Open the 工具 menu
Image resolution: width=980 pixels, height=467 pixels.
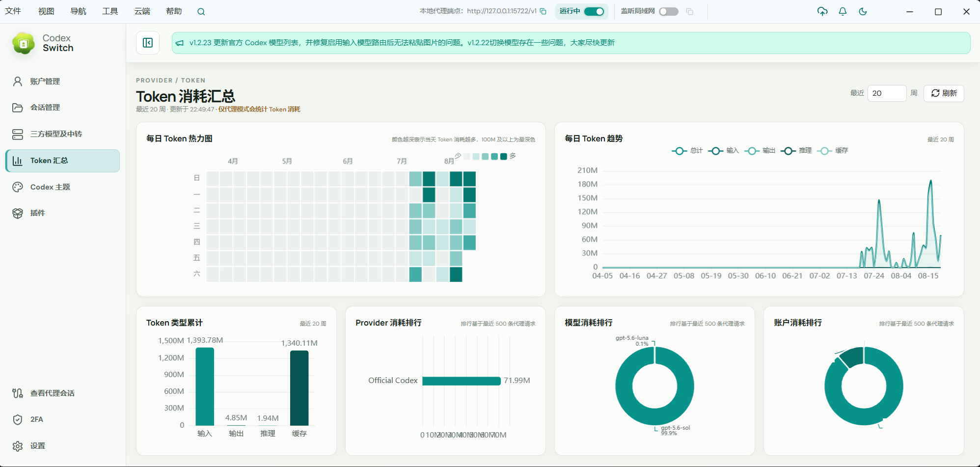pyautogui.click(x=110, y=11)
